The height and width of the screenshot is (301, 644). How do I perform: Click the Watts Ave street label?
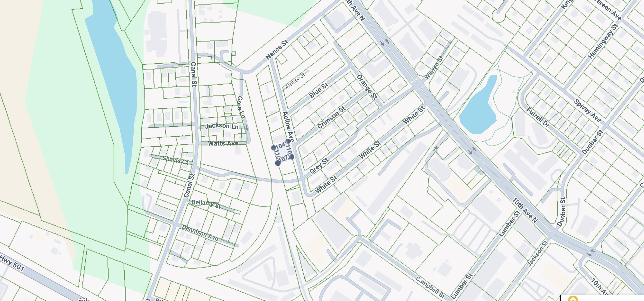tap(223, 143)
